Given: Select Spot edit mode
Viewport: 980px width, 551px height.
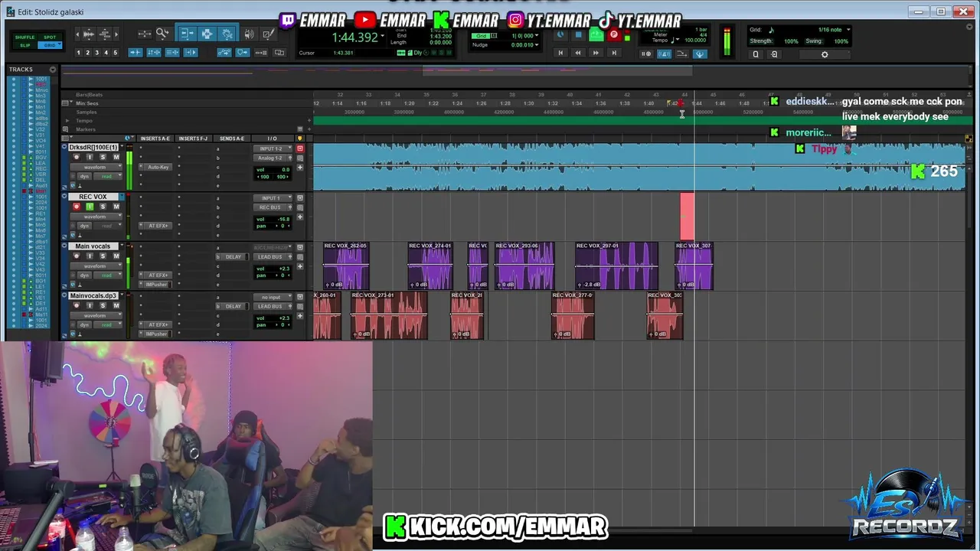Looking at the screenshot, I should coord(50,37).
